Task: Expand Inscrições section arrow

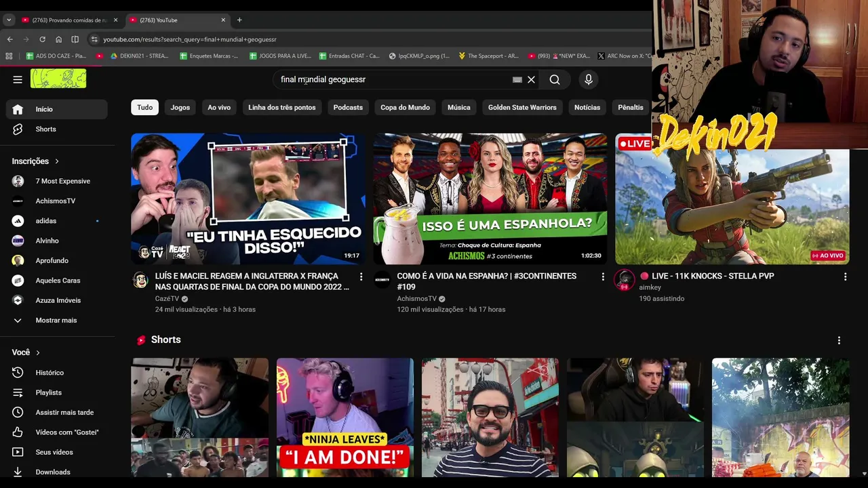Action: click(x=57, y=161)
